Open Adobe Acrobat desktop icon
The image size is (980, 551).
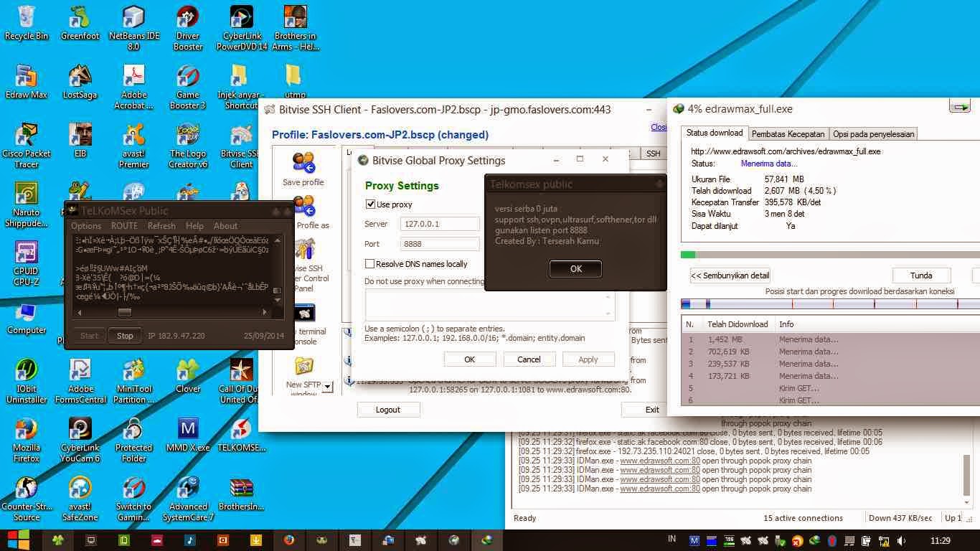coord(134,86)
